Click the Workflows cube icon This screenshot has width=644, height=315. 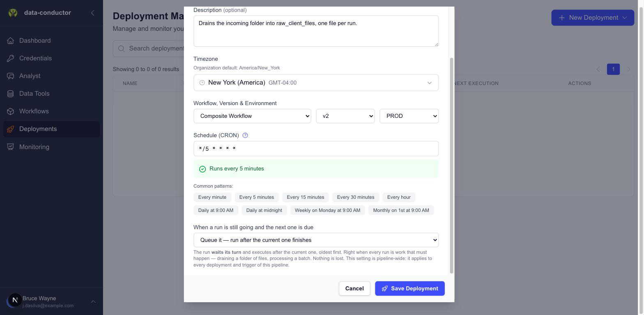pos(11,111)
